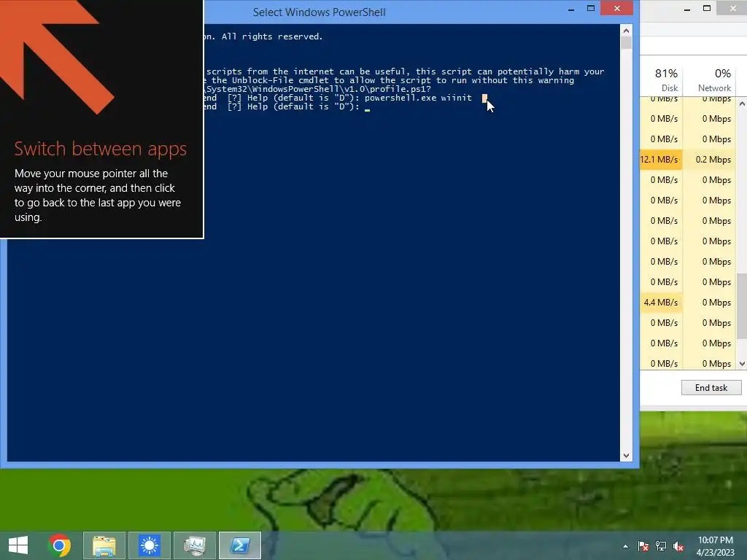Click the Select Windows PowerShell title
747x560 pixels.
tap(320, 12)
